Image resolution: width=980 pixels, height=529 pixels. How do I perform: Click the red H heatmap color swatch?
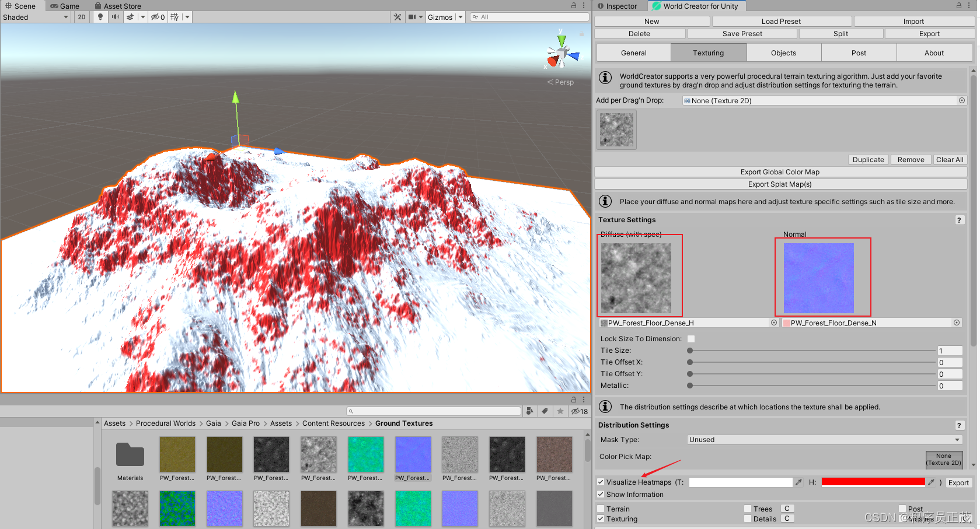(873, 482)
